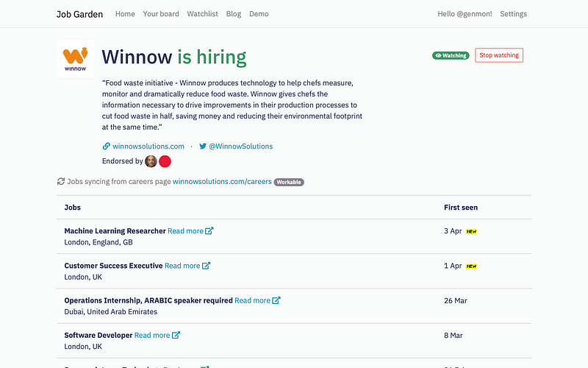The height and width of the screenshot is (368, 588).
Task: Open the Job Garden brand link
Action: pyautogui.click(x=79, y=14)
